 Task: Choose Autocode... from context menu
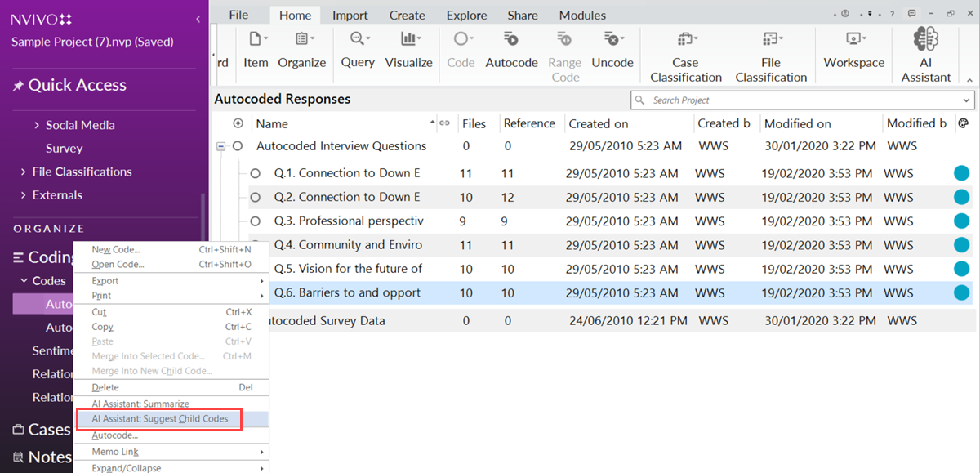click(x=171, y=435)
